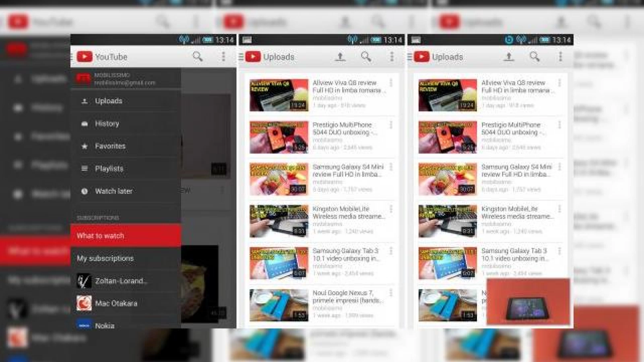Open Allview Viva Q8 review thumbnail in middle screen
This screenshot has width=644, height=362.
[279, 95]
